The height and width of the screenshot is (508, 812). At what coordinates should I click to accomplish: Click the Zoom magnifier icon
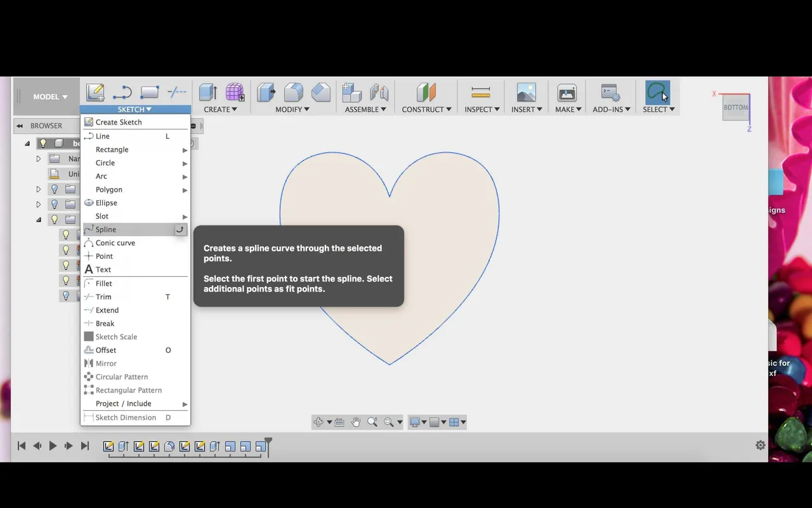coord(372,422)
